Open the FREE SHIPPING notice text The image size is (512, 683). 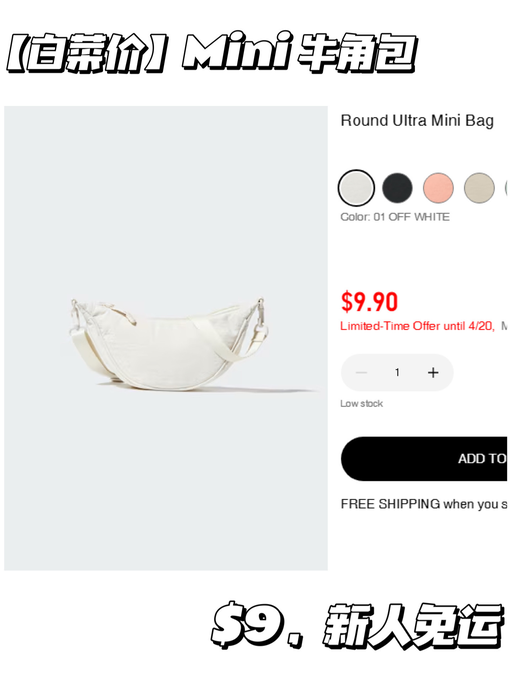click(424, 504)
